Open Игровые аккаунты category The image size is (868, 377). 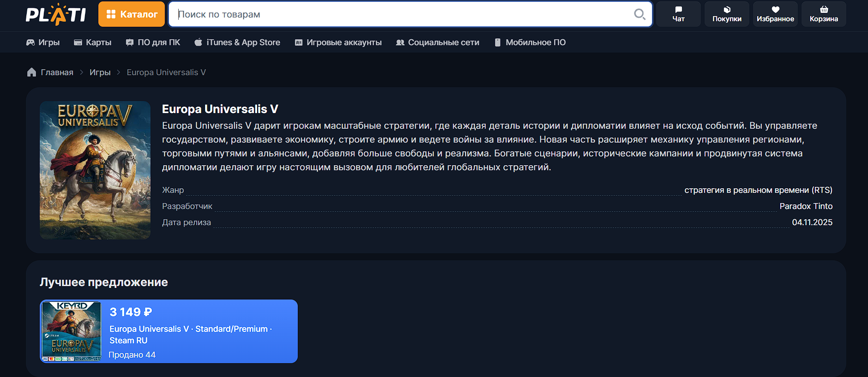(338, 42)
